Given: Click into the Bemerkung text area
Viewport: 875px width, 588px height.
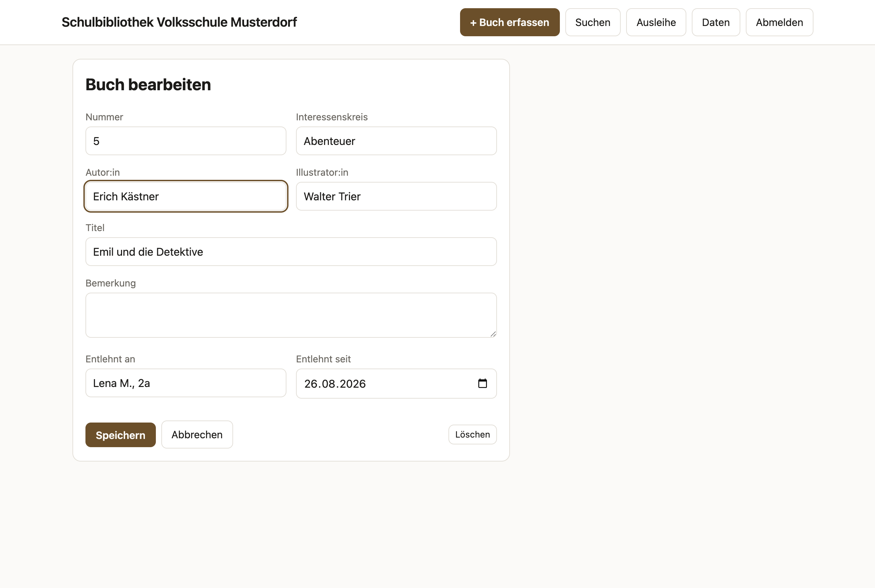Looking at the screenshot, I should pyautogui.click(x=291, y=316).
